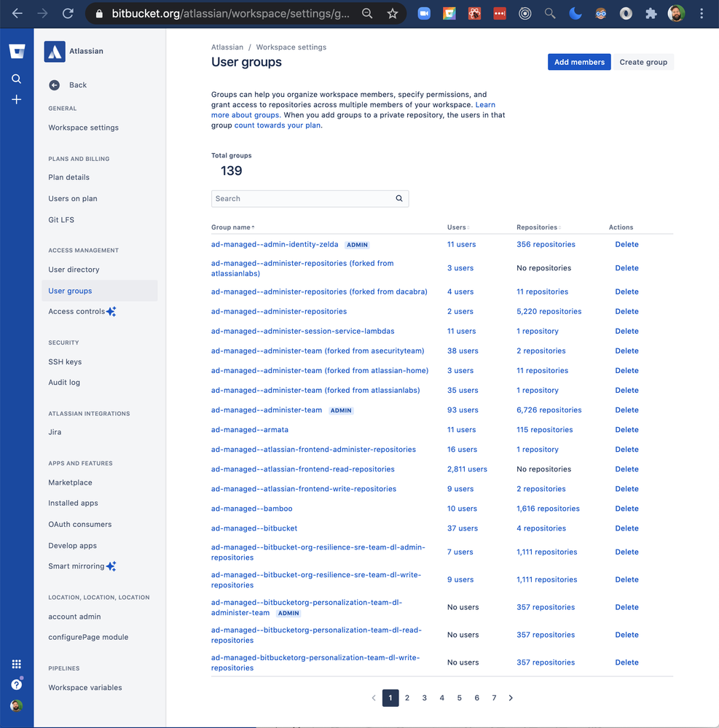This screenshot has height=728, width=719.
Task: Open Git LFS sidebar item
Action: tap(61, 219)
